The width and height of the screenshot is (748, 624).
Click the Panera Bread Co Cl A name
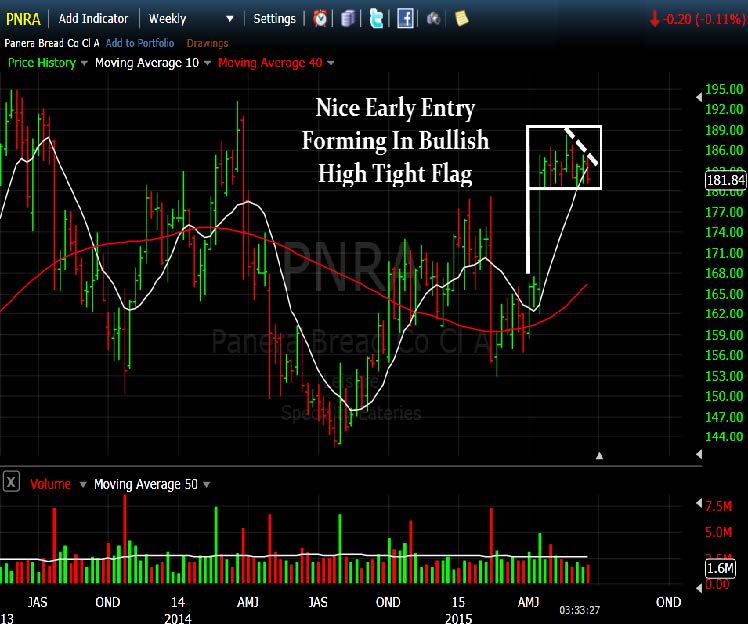click(x=52, y=43)
